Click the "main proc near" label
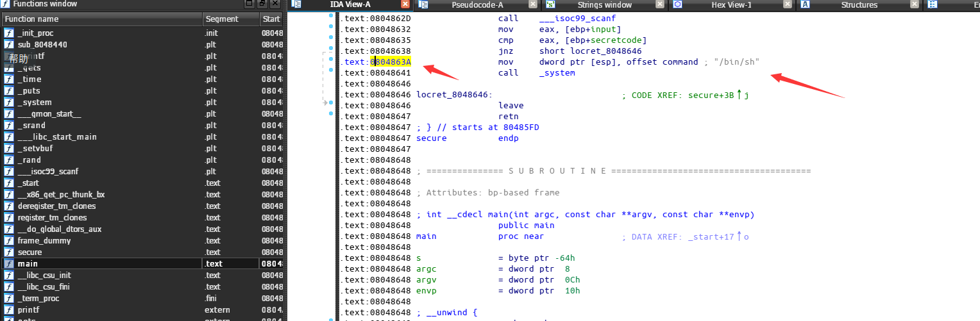Screen dimensions: 980x321 [x=480, y=237]
